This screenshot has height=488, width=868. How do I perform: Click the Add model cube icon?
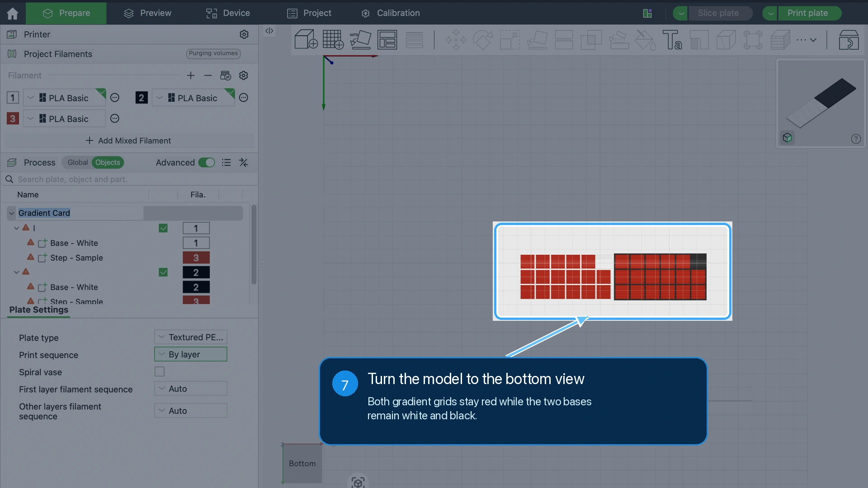(306, 39)
